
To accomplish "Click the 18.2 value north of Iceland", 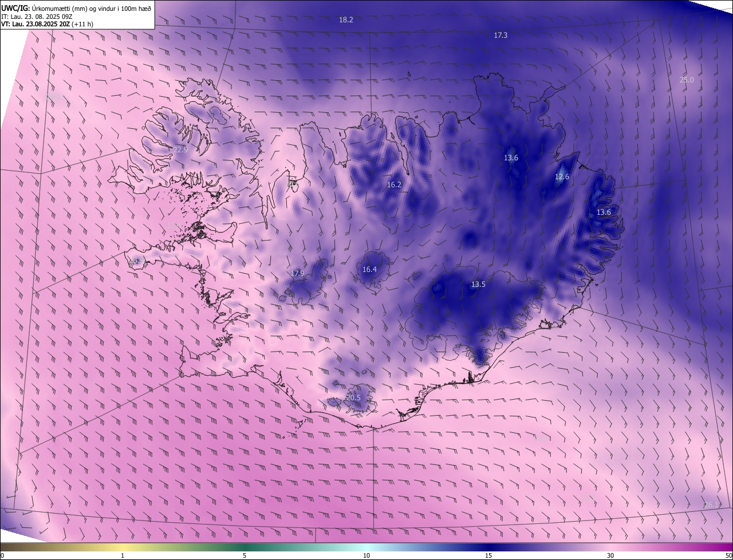I will tap(346, 19).
